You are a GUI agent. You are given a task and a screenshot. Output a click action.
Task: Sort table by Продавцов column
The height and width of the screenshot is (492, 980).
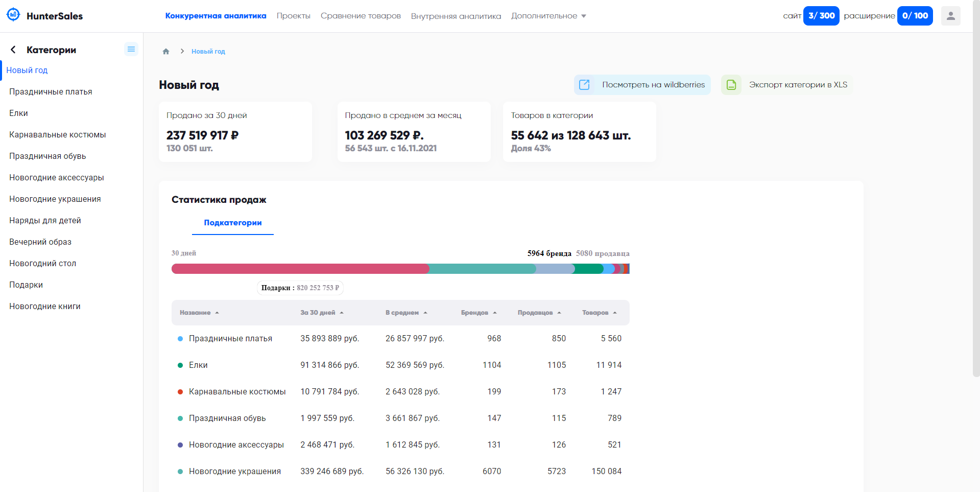pyautogui.click(x=539, y=313)
